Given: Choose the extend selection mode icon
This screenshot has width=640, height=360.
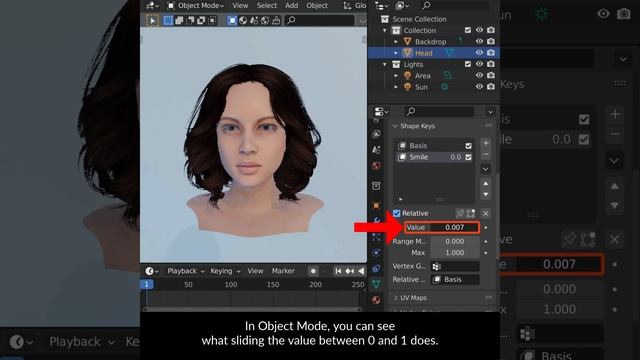Looking at the screenshot, I should (179, 20).
